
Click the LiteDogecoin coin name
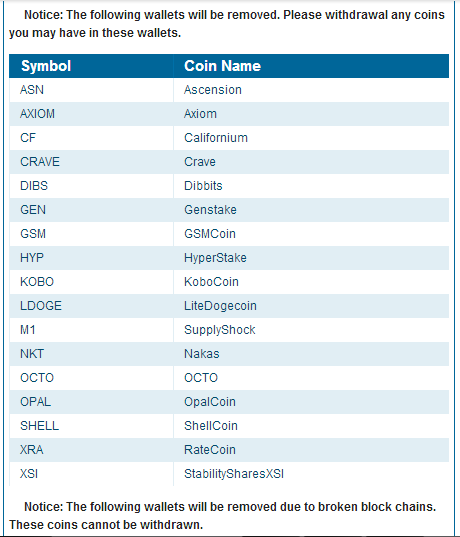[220, 305]
